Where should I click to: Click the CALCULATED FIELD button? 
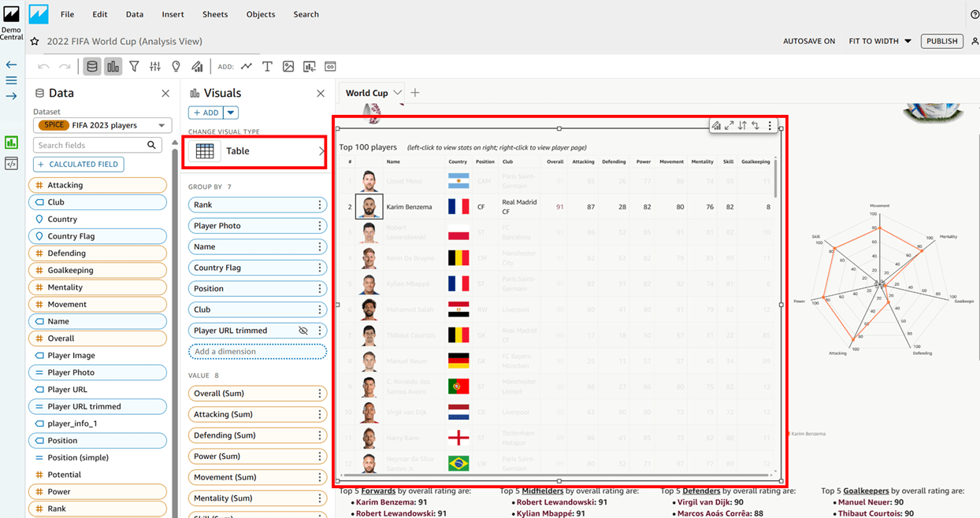click(79, 165)
